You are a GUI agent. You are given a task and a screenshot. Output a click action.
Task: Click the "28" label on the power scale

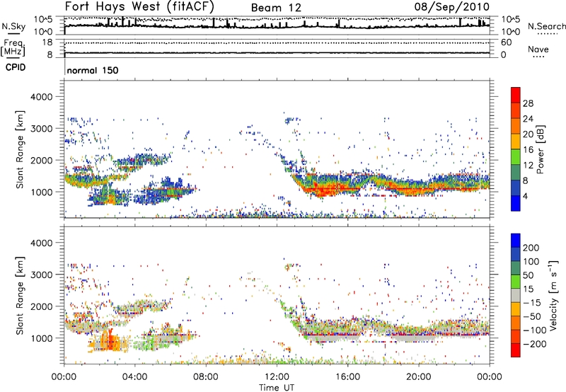click(528, 103)
